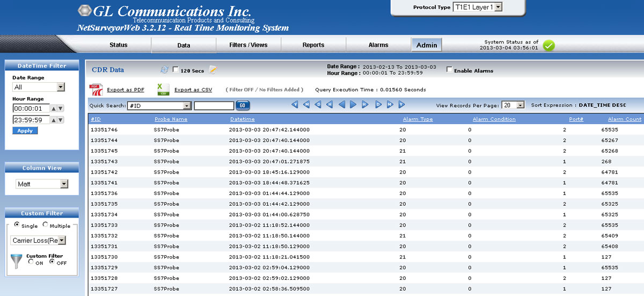Screen dimensions: 644x296
Task: Turn Custom Filter ON radio option
Action: point(31,262)
